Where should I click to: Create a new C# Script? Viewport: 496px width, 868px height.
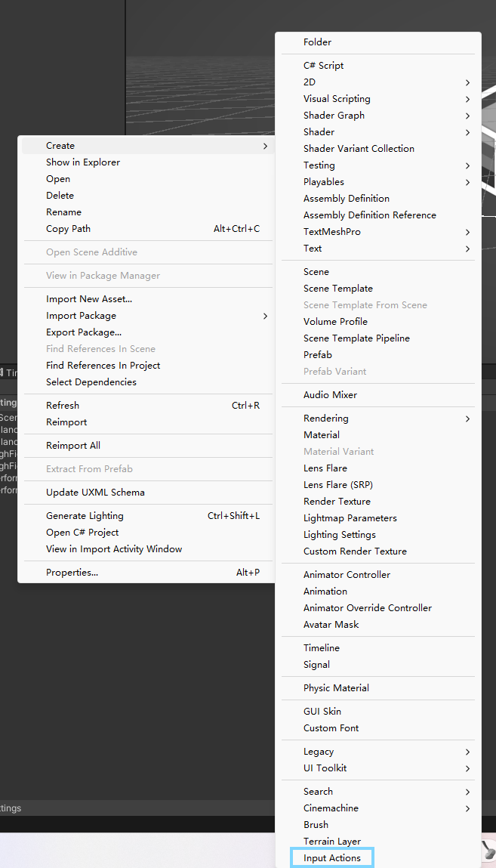click(x=323, y=66)
